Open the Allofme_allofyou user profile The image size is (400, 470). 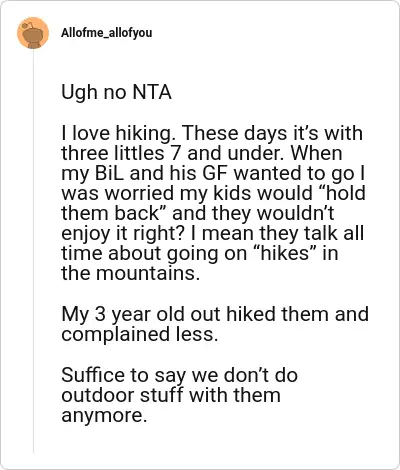(x=106, y=33)
